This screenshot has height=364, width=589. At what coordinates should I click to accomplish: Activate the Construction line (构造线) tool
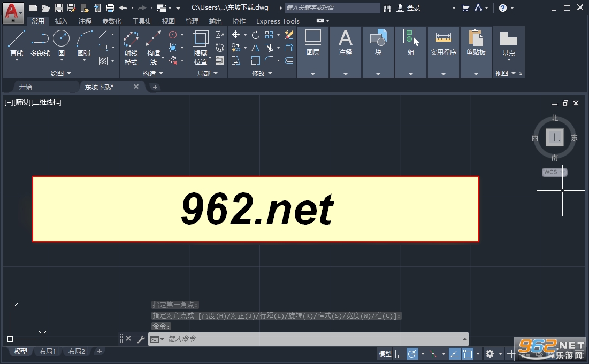click(x=153, y=48)
